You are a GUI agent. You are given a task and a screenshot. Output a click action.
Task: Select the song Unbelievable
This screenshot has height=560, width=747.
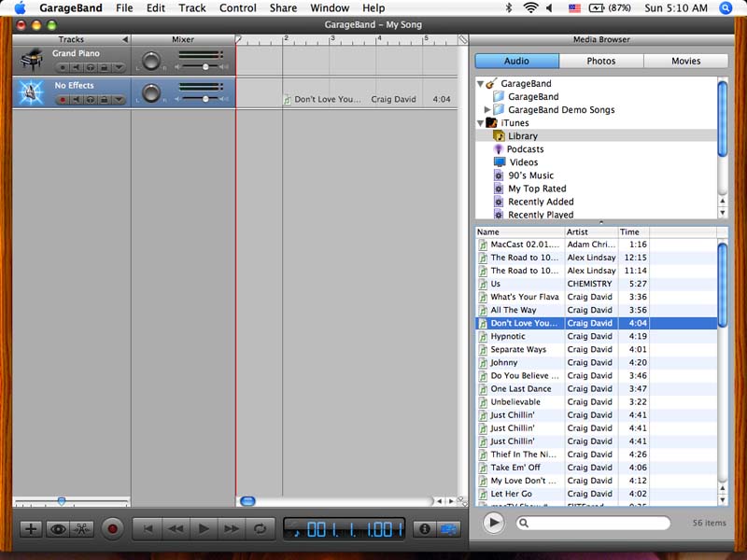pyautogui.click(x=597, y=402)
